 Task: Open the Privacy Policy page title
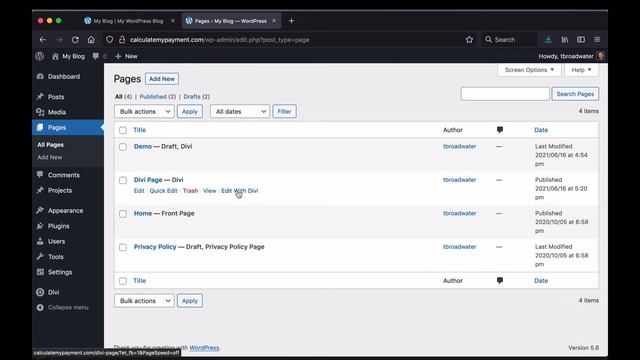pyautogui.click(x=155, y=247)
